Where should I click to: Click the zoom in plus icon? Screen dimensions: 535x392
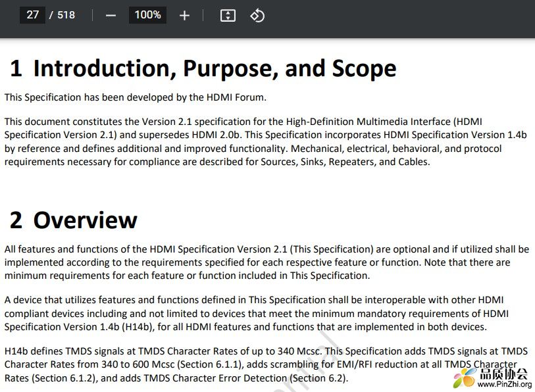[184, 16]
